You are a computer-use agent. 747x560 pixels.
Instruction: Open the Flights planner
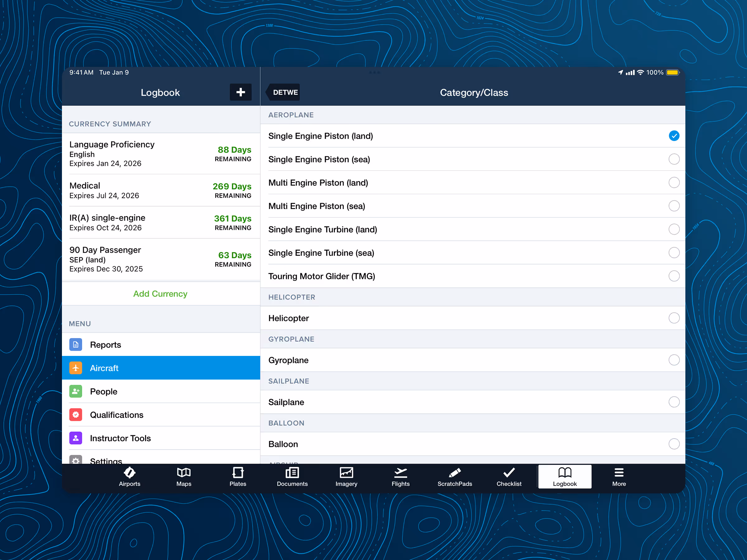click(x=401, y=477)
